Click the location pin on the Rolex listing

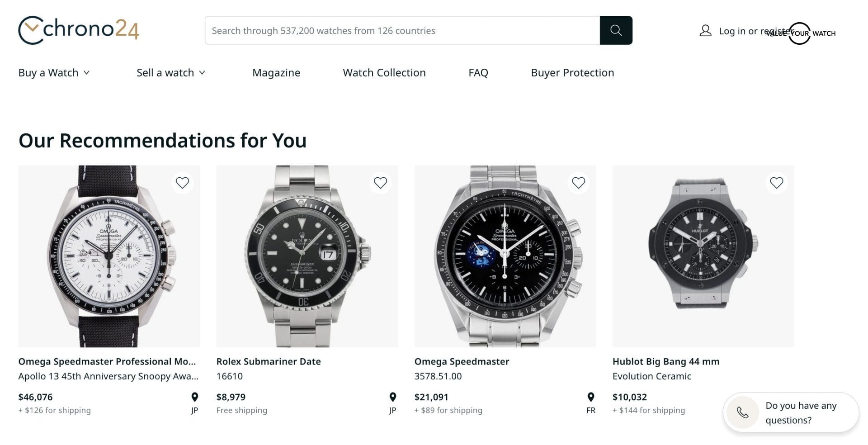coord(392,397)
